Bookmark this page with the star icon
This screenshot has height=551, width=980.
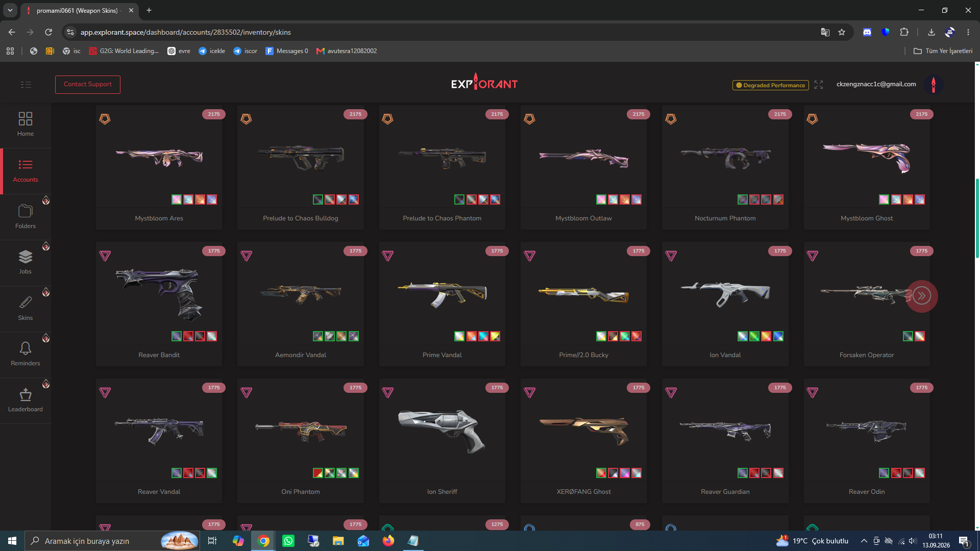(x=842, y=32)
